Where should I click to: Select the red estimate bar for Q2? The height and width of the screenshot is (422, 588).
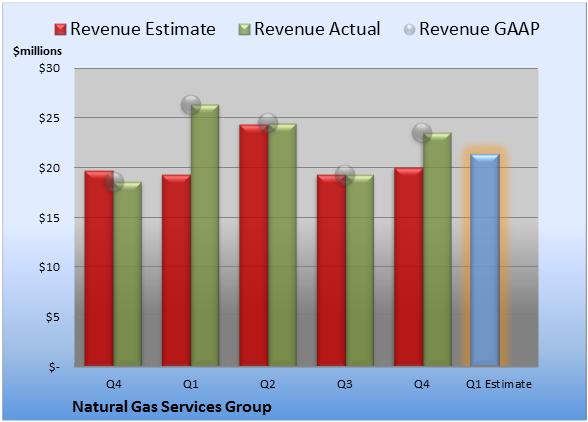point(254,245)
